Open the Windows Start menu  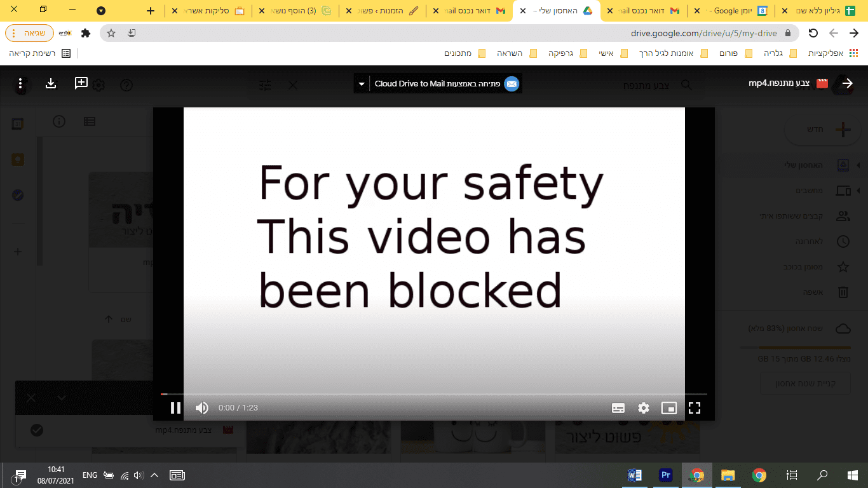(x=853, y=475)
